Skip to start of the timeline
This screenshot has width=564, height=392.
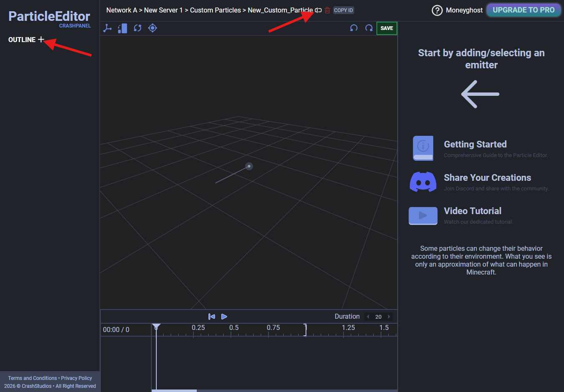pos(212,317)
